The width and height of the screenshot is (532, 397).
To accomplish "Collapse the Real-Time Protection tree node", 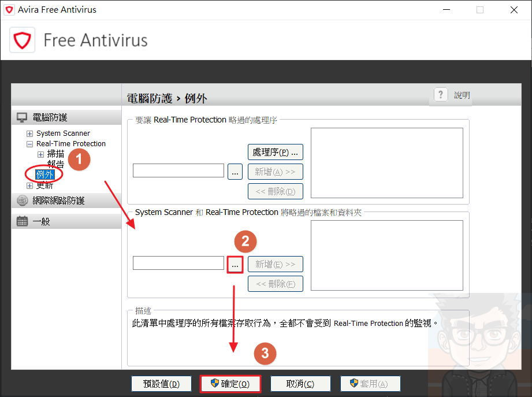I will pos(30,144).
